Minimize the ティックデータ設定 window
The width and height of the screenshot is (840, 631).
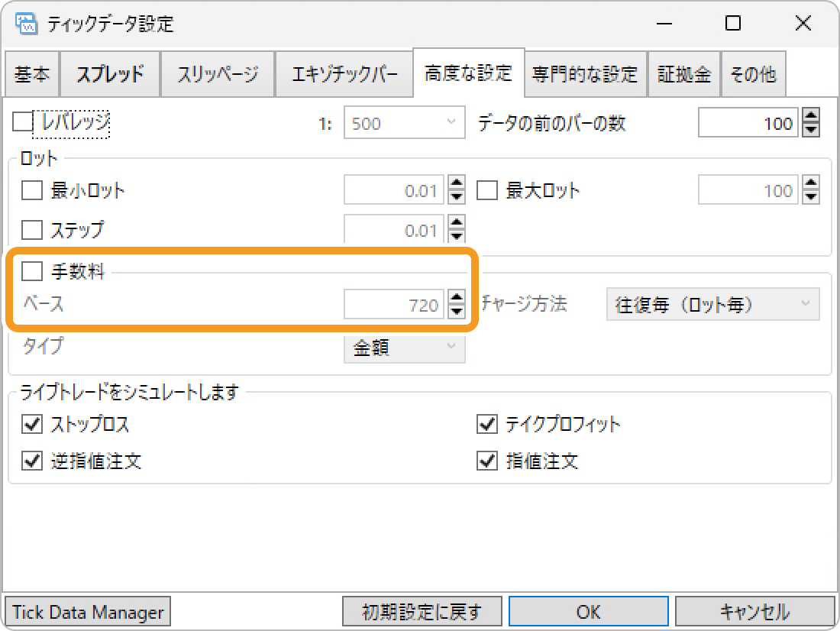pyautogui.click(x=664, y=24)
